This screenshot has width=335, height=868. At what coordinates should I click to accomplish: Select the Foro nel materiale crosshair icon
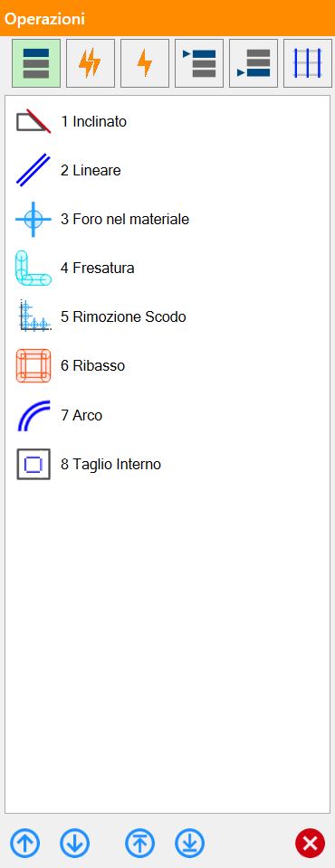point(33,219)
